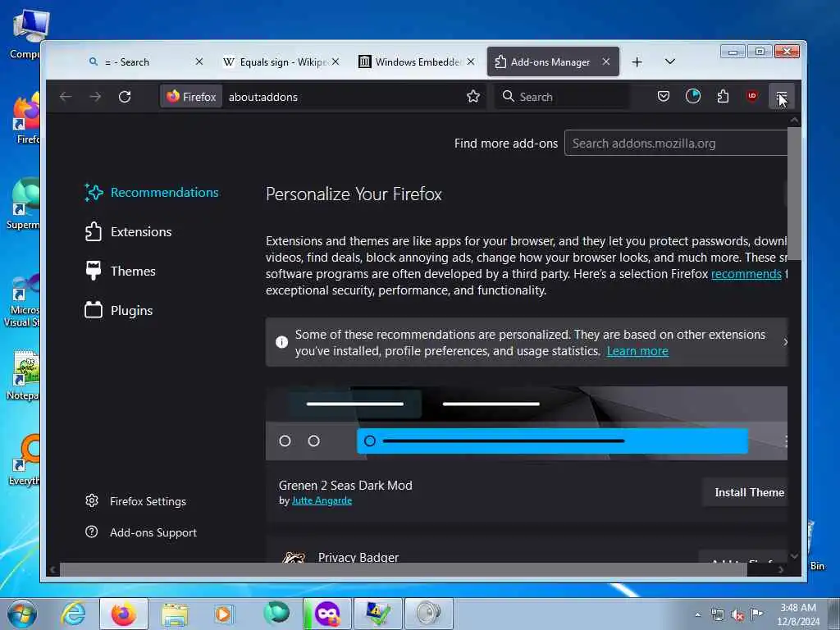Click the about:addons URL field

[x=343, y=97]
